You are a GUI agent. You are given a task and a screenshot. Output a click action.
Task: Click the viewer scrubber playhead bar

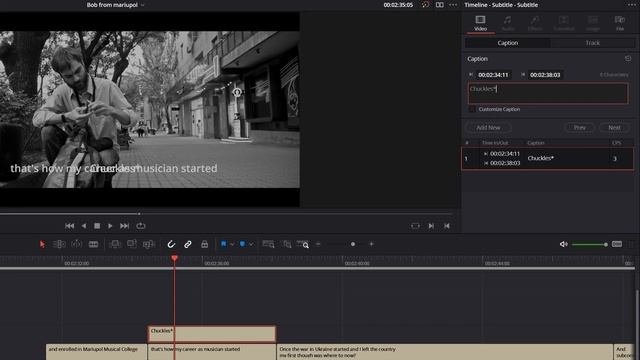pyautogui.click(x=139, y=213)
